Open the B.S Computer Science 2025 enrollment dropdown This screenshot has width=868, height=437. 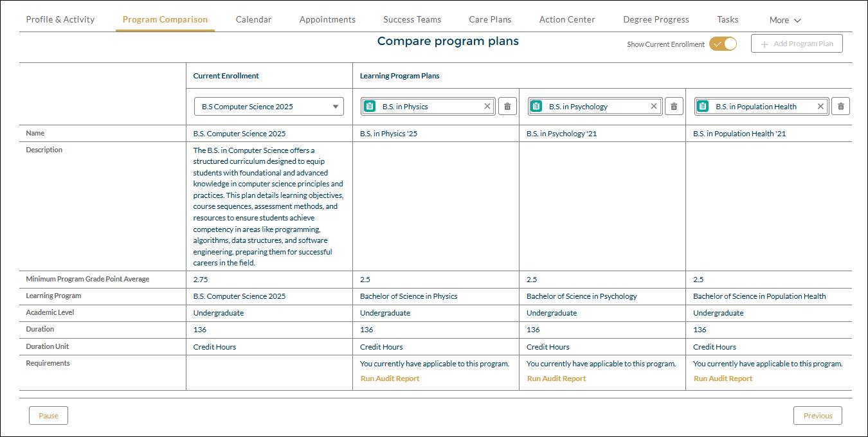(269, 107)
